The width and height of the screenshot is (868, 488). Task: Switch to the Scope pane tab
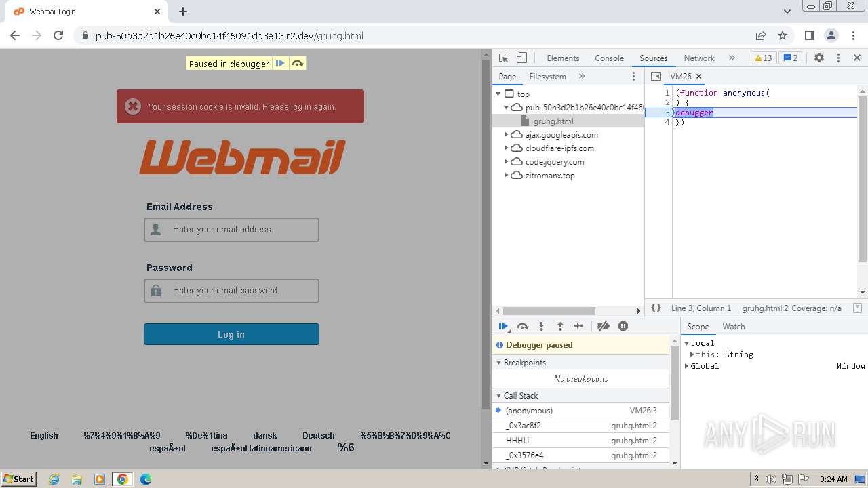[x=698, y=327]
